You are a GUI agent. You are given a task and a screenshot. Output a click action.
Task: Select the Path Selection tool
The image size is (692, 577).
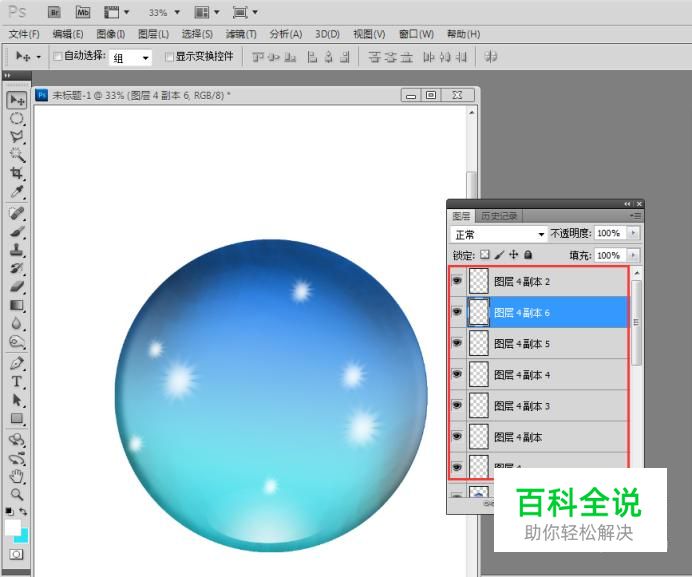click(x=17, y=400)
